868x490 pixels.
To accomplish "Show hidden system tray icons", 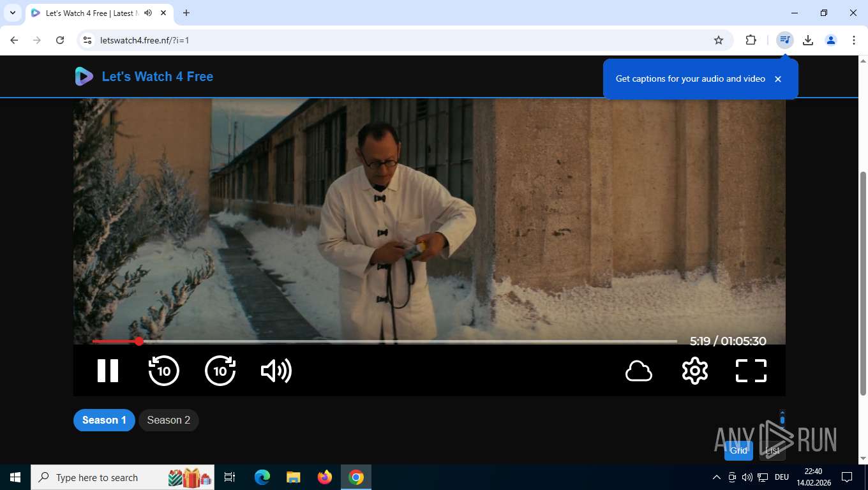I will 716,477.
